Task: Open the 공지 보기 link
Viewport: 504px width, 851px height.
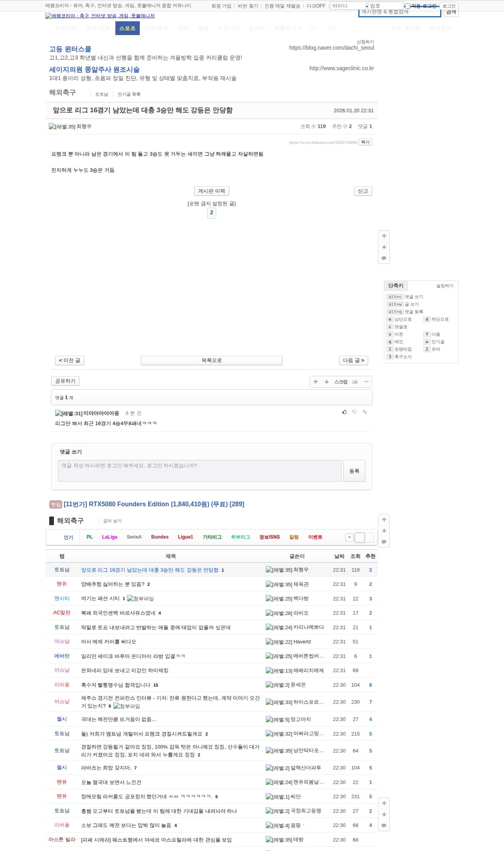Action: coord(112,521)
